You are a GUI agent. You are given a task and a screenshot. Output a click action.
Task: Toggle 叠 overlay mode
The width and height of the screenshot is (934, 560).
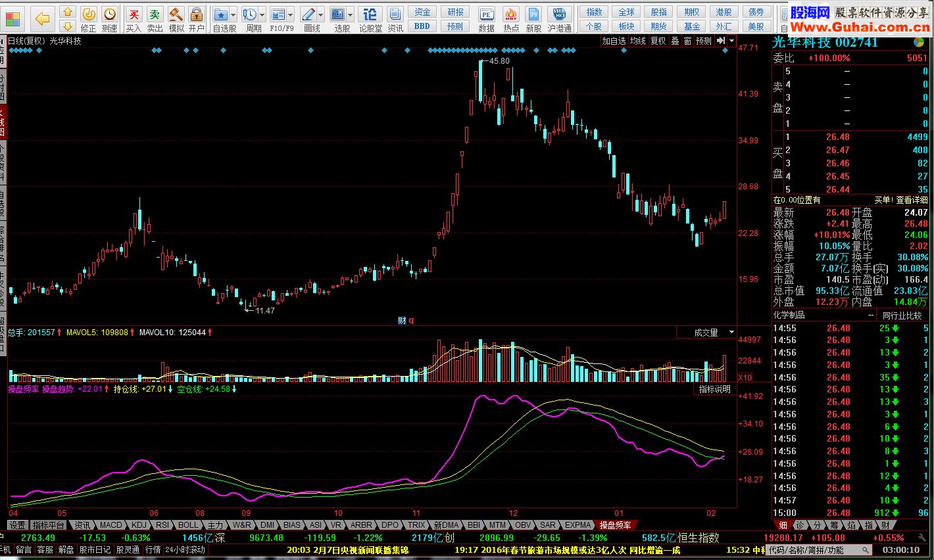[x=675, y=41]
